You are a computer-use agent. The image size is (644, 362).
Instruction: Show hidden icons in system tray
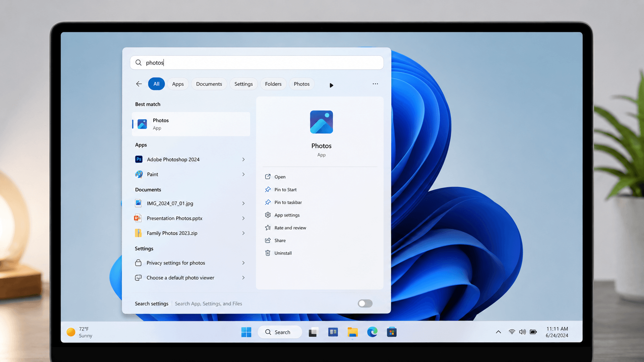tap(498, 332)
